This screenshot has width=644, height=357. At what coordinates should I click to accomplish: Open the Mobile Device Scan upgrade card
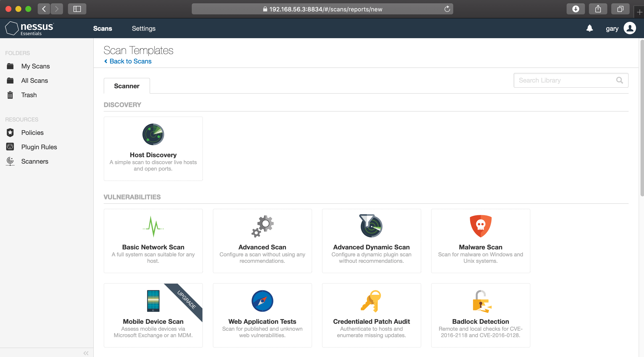point(153,315)
